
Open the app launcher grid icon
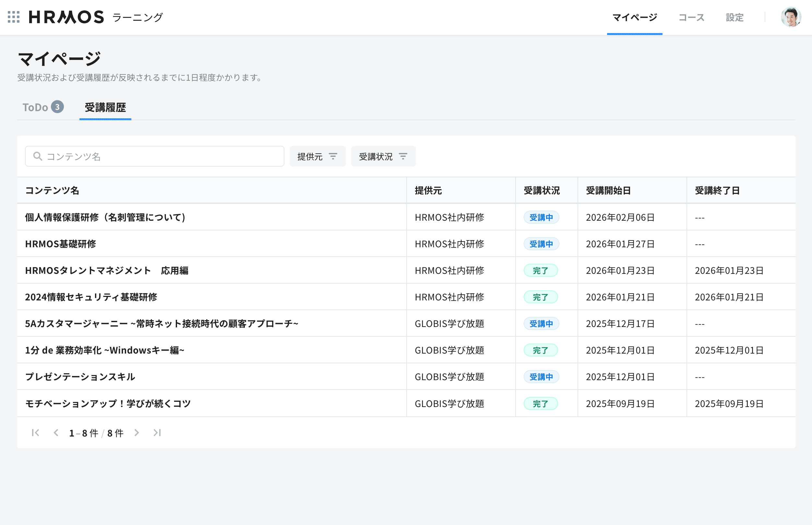coord(13,17)
